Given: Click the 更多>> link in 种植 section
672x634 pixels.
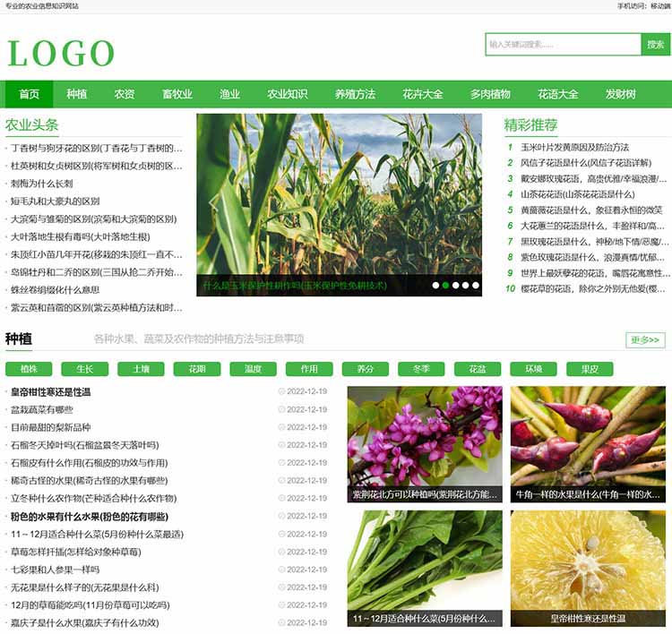Looking at the screenshot, I should point(645,340).
